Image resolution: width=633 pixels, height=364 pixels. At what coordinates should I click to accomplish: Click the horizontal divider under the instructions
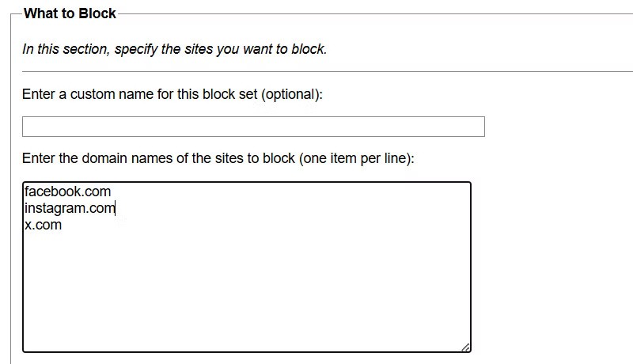pos(316,71)
